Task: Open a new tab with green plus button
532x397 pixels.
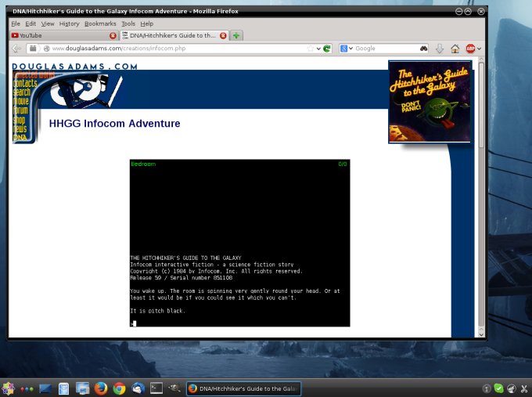Action: [236, 35]
